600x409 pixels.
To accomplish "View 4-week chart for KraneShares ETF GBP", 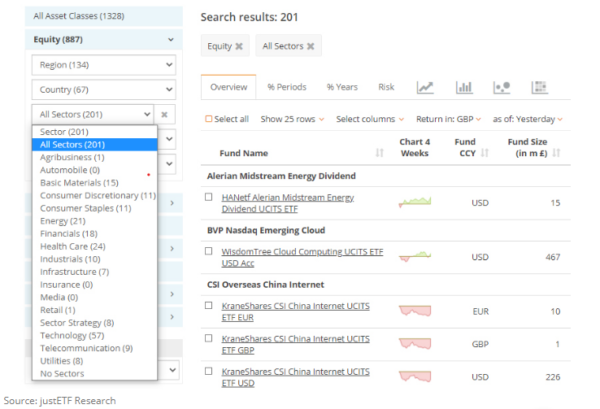I will 415,343.
